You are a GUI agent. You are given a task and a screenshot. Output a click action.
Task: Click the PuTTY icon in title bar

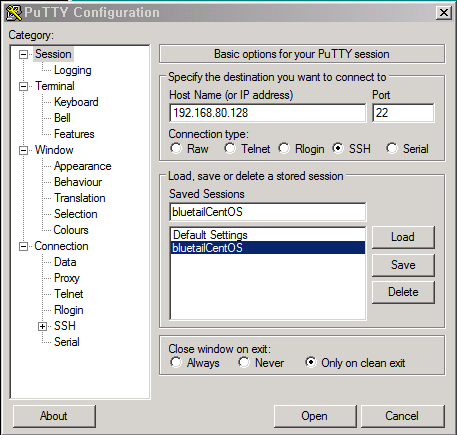[14, 13]
